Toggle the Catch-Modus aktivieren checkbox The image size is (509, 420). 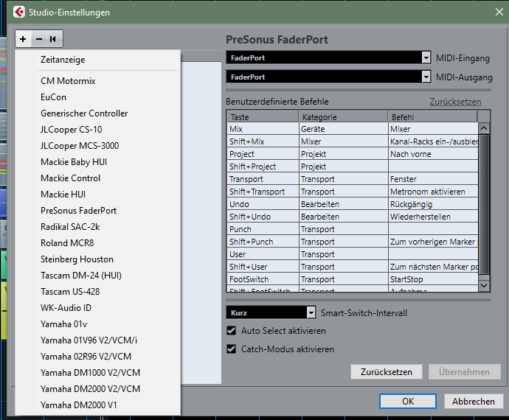[x=232, y=349]
